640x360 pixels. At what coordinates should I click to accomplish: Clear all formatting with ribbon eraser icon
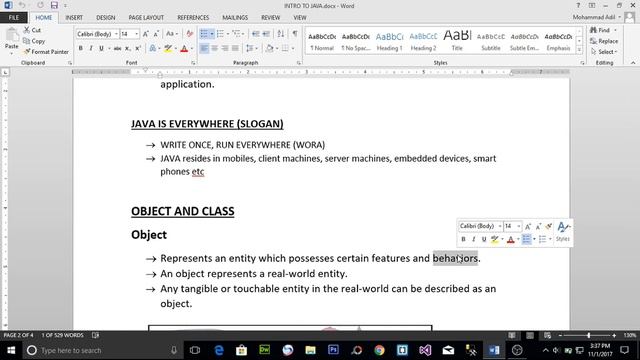tap(189, 34)
